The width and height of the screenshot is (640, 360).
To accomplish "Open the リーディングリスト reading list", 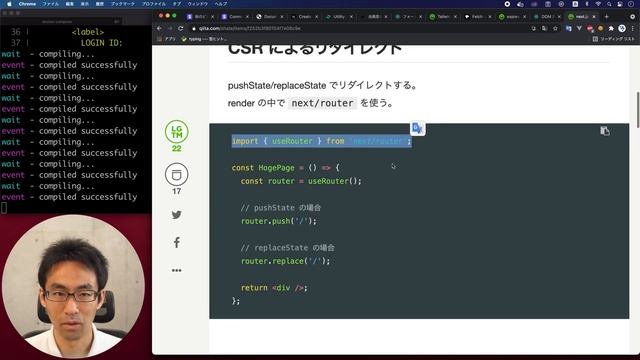I will click(613, 39).
